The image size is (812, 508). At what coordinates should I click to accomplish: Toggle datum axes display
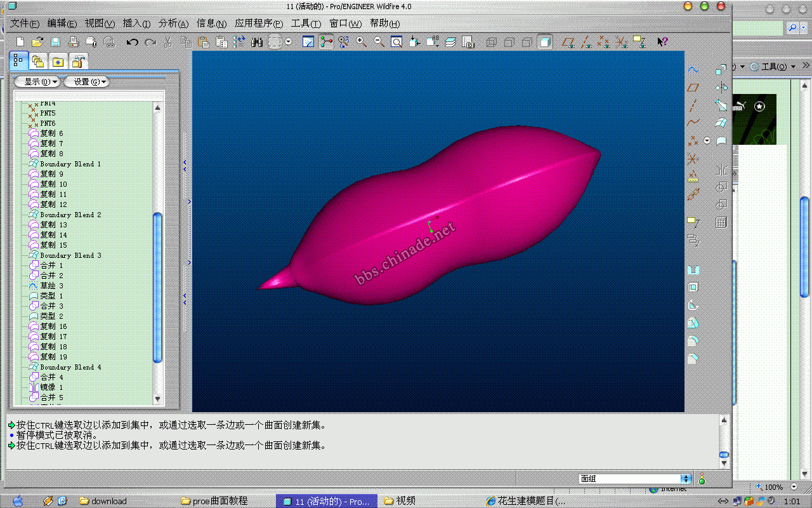tap(587, 42)
